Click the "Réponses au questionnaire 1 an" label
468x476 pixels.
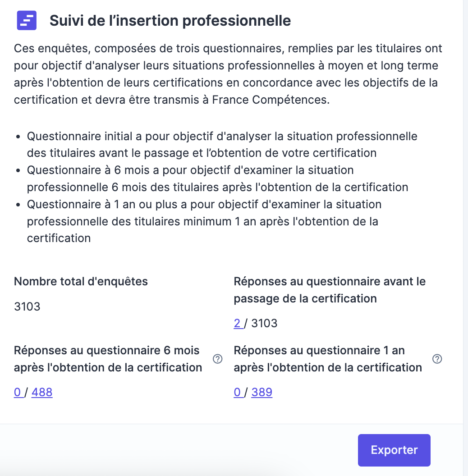point(328,359)
